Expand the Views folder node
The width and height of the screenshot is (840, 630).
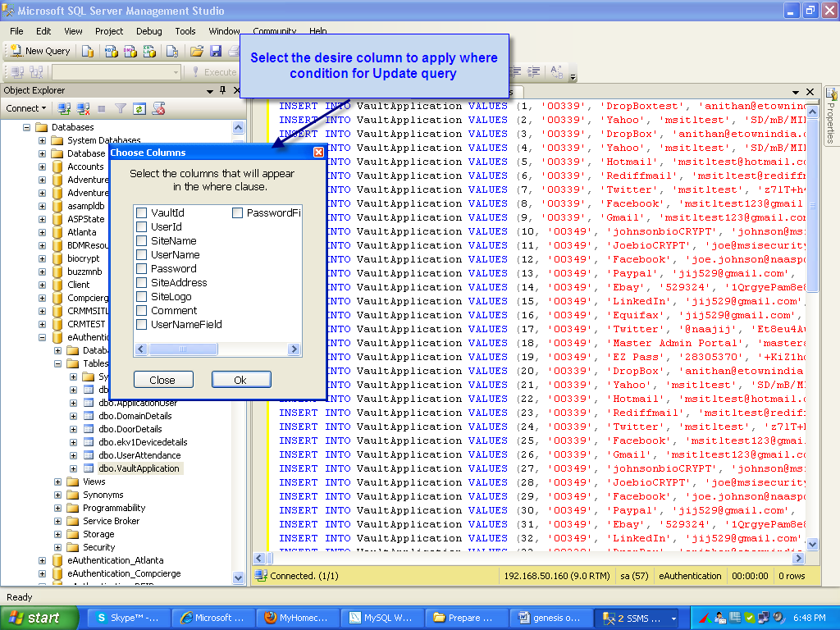tap(58, 482)
